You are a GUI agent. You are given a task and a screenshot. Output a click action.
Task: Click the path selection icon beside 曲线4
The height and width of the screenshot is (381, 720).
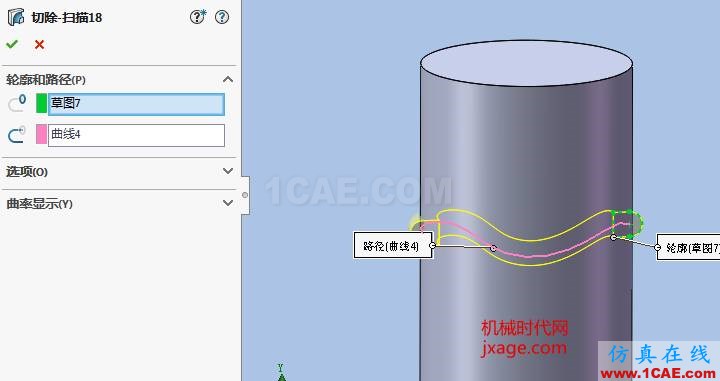[17, 134]
